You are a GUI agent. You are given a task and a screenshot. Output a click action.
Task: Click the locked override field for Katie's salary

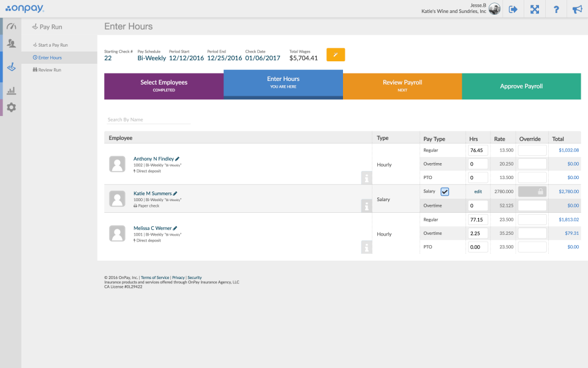[x=532, y=191]
